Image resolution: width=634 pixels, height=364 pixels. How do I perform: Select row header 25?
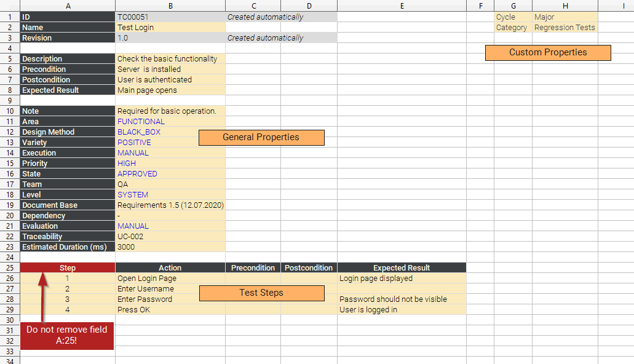point(10,267)
